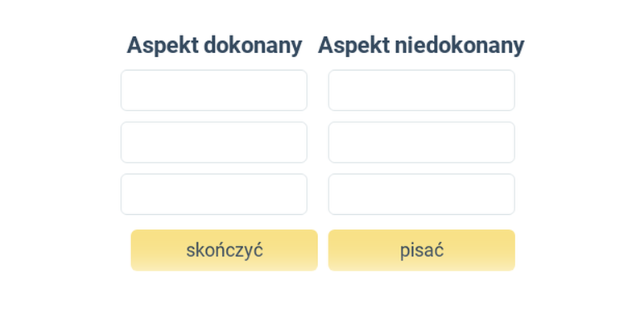Image resolution: width=644 pixels, height=322 pixels.
Task: Click first empty slot under Aspekt niedokonany
Action: tap(422, 90)
